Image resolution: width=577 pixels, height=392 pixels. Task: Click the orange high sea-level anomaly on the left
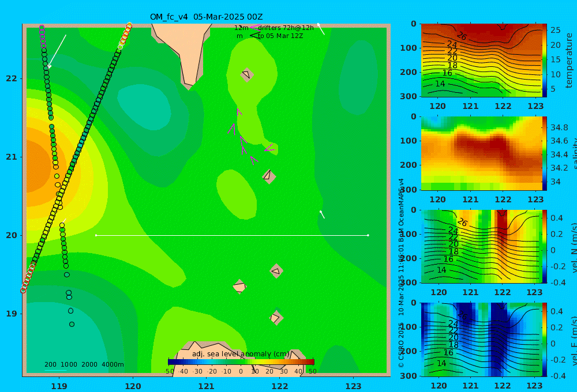pyautogui.click(x=39, y=165)
